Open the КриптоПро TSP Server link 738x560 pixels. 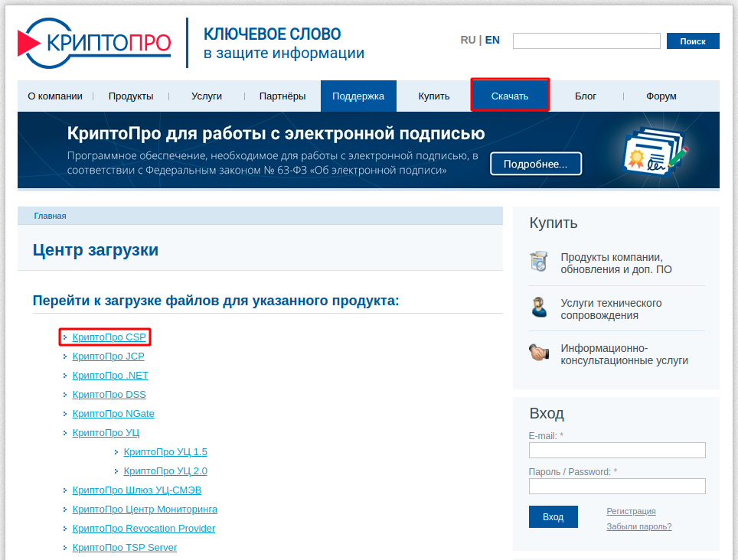pos(125,547)
